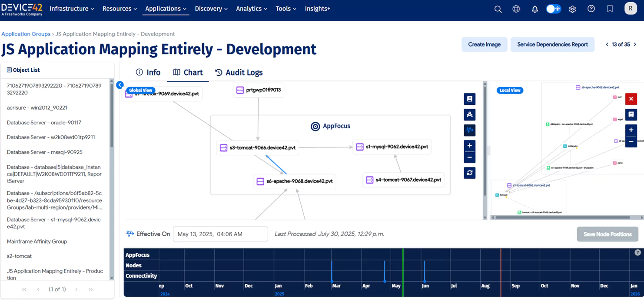Open the settings gear icon
The height and width of the screenshot is (300, 644).
(572, 9)
